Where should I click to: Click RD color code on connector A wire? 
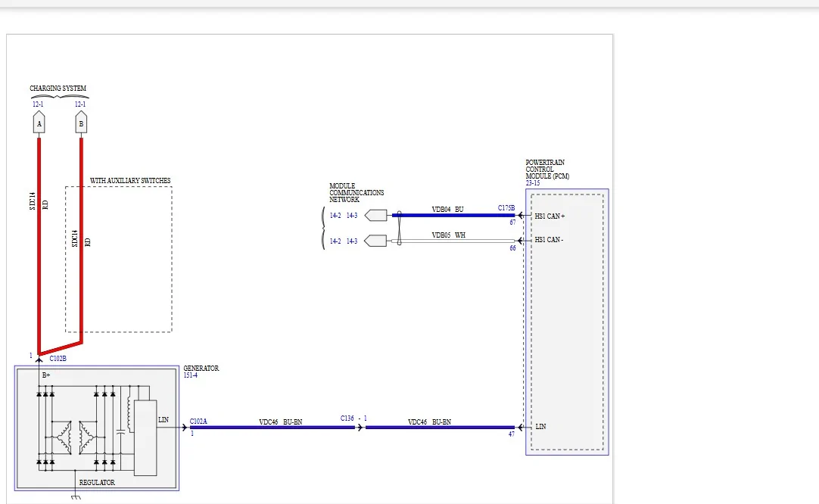tap(45, 205)
